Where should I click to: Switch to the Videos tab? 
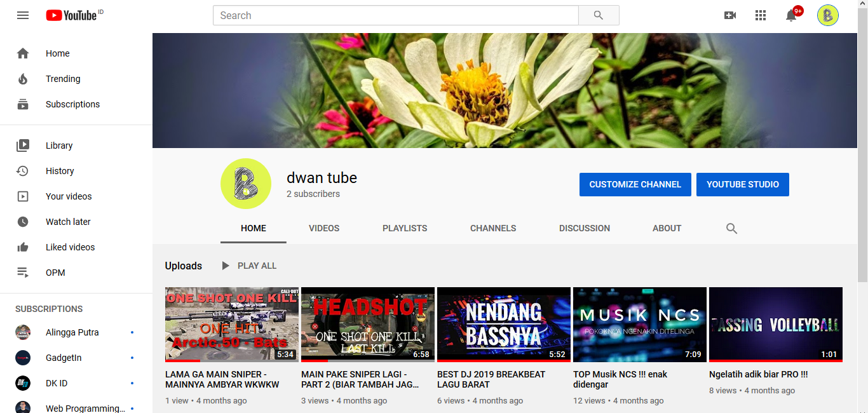click(x=324, y=228)
